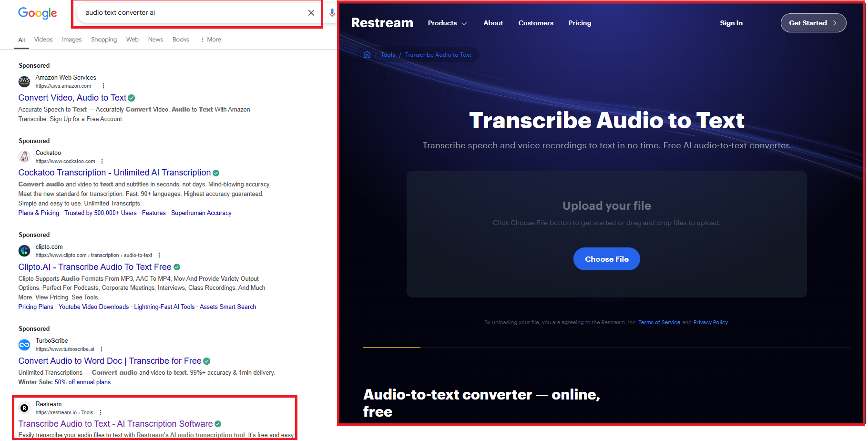Click the https://aws.amazon.com URL text
This screenshot has height=441, width=868.
coord(63,86)
